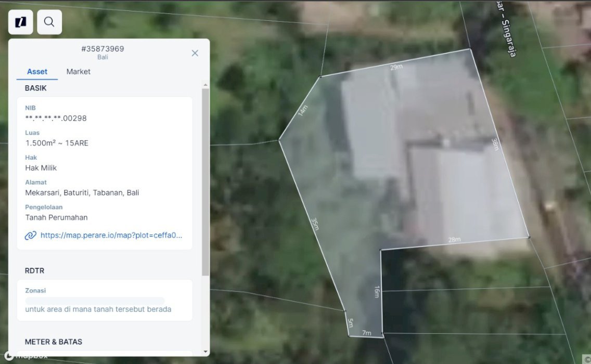Click the panel's vertical scrollbar thumb
The width and height of the screenshot is (591, 364).
coord(205,182)
